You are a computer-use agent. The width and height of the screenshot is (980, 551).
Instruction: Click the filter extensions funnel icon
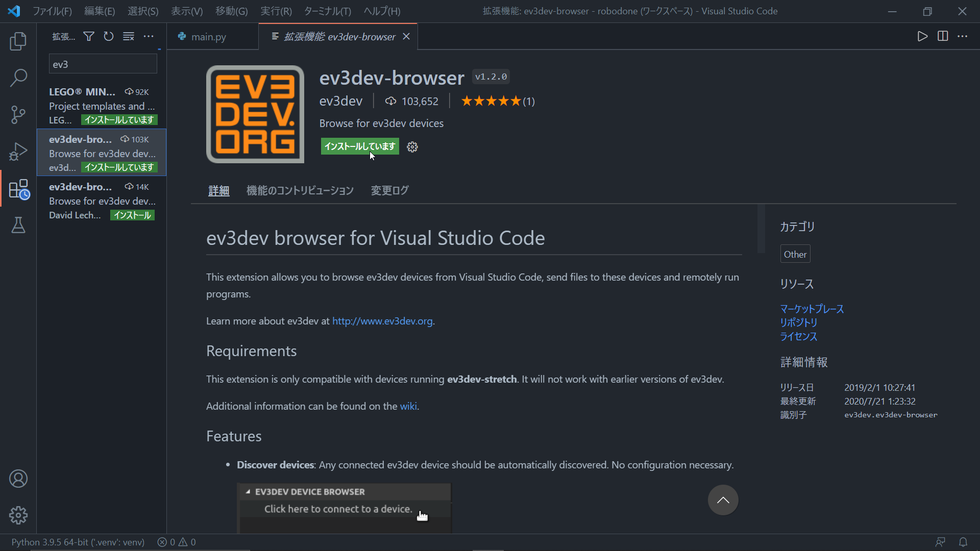tap(89, 36)
